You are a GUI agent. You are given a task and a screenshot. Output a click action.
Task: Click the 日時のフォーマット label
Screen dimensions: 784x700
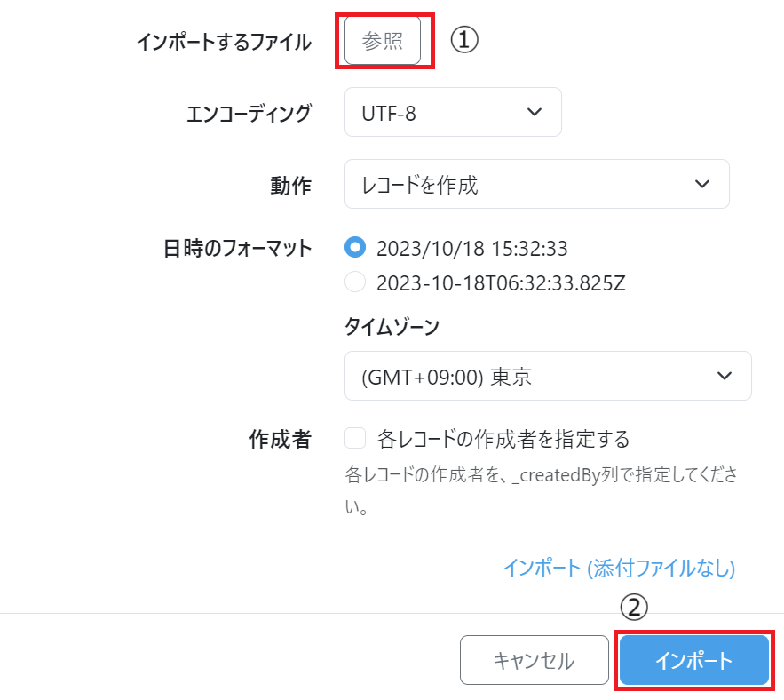click(237, 248)
